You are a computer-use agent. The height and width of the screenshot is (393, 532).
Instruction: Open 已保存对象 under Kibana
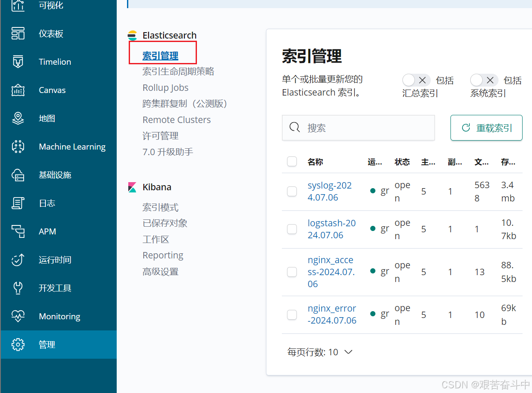pos(165,223)
